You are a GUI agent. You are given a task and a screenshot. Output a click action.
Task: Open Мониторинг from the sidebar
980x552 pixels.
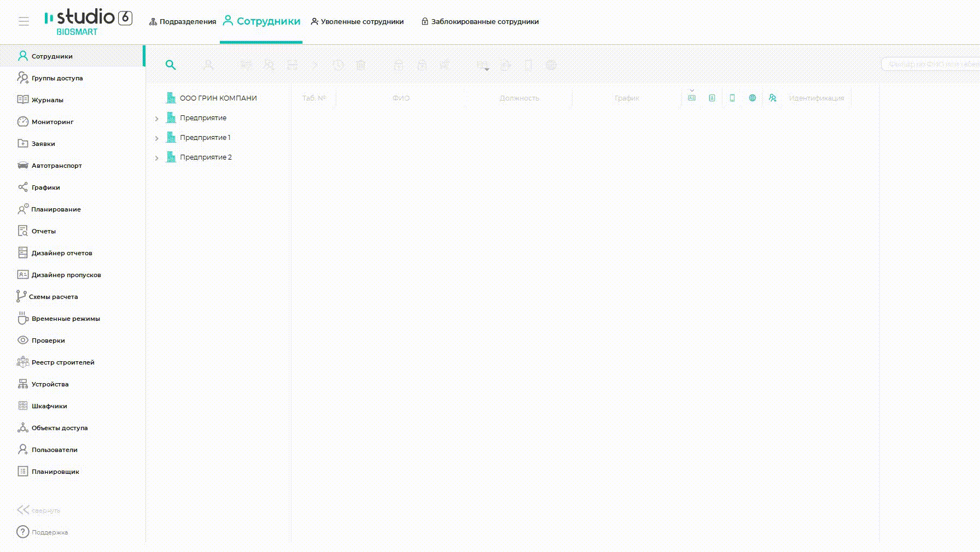(x=52, y=122)
